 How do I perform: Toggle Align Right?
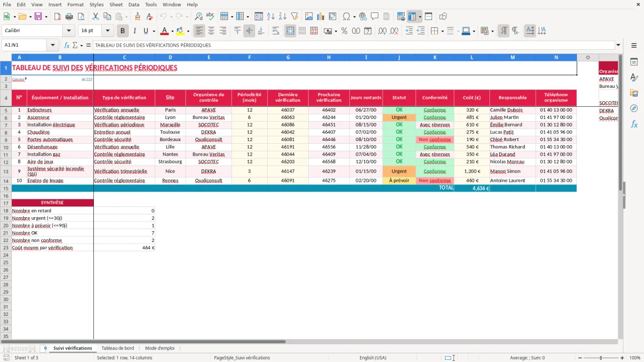click(223, 31)
